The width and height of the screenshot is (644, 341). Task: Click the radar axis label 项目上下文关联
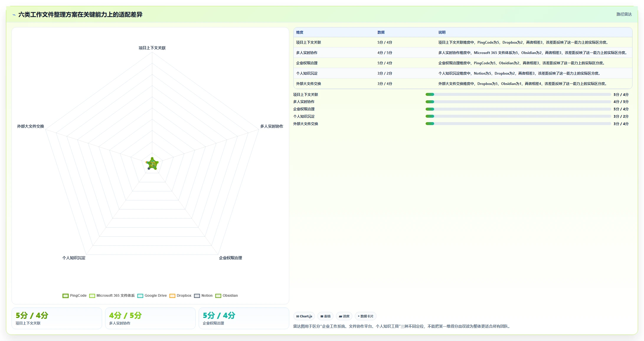(x=152, y=48)
